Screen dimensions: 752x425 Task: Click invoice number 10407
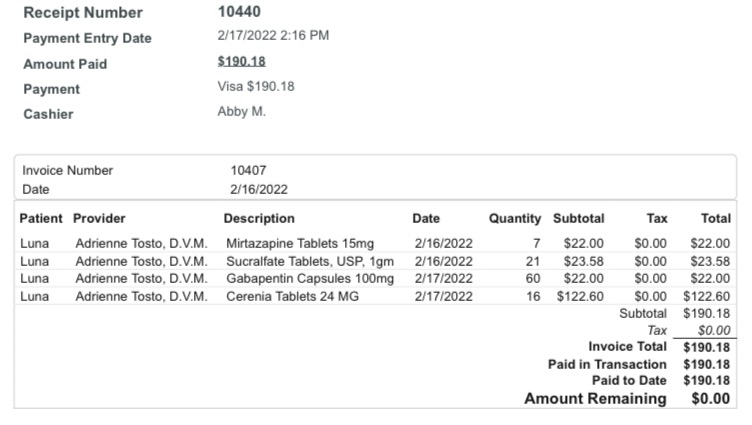coord(248,170)
